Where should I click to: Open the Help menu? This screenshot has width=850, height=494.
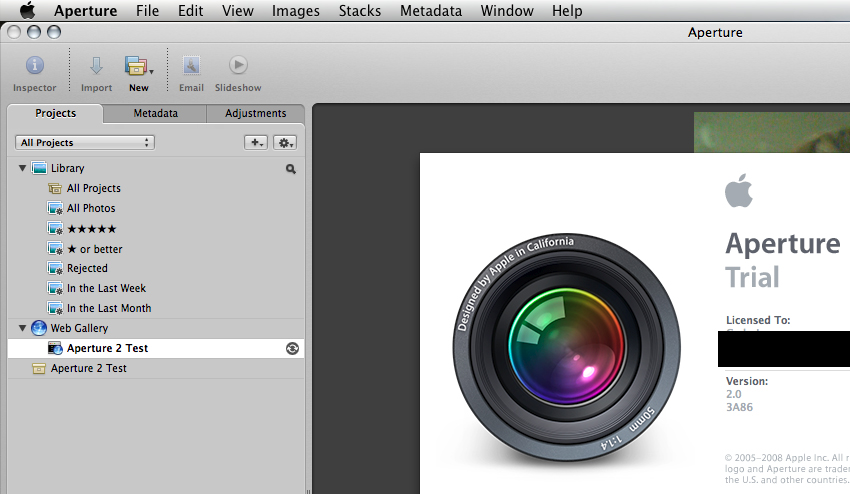pyautogui.click(x=567, y=11)
